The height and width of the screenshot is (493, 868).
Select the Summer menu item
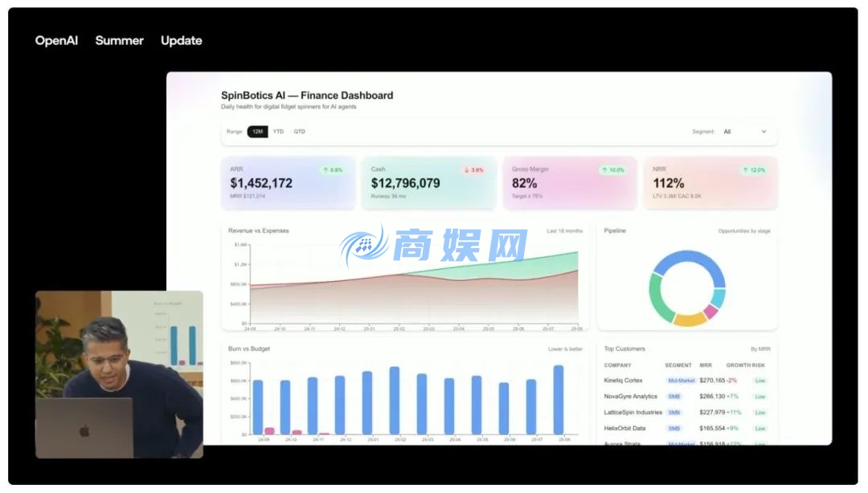[x=119, y=40]
